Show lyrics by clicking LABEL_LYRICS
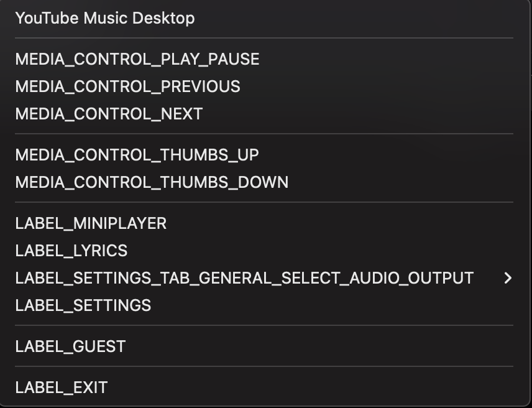This screenshot has height=408, width=532. click(71, 251)
